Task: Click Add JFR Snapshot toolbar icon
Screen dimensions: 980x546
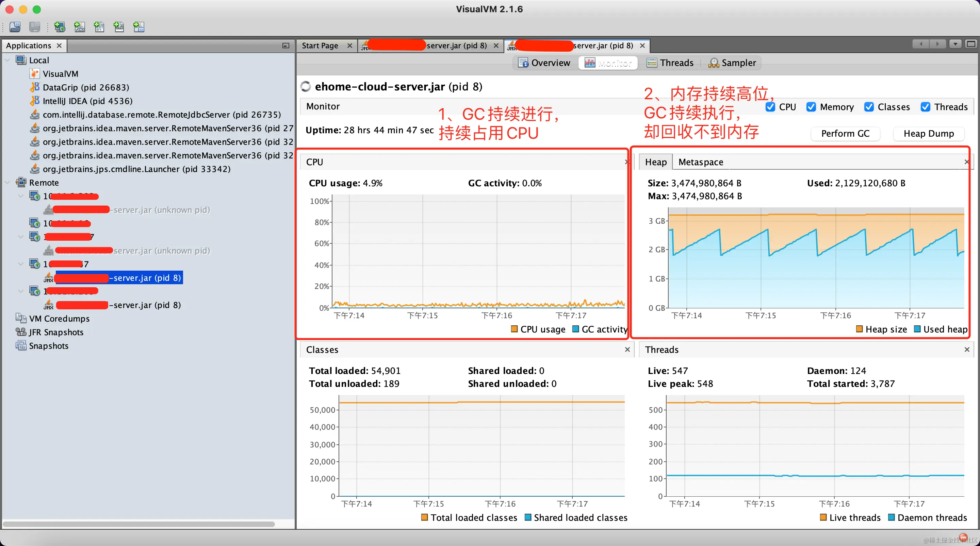Action: coord(119,27)
